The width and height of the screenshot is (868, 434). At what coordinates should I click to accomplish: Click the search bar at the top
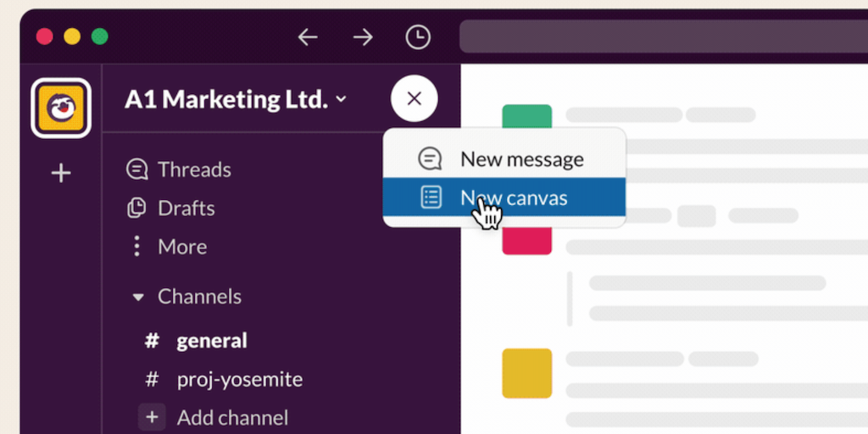coord(664,36)
